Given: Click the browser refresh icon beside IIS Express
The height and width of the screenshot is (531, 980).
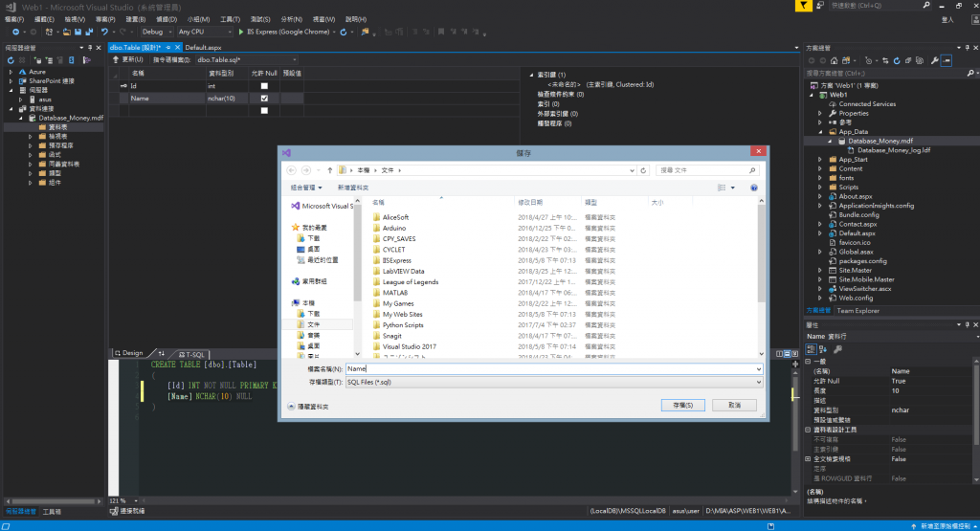Looking at the screenshot, I should (x=344, y=32).
